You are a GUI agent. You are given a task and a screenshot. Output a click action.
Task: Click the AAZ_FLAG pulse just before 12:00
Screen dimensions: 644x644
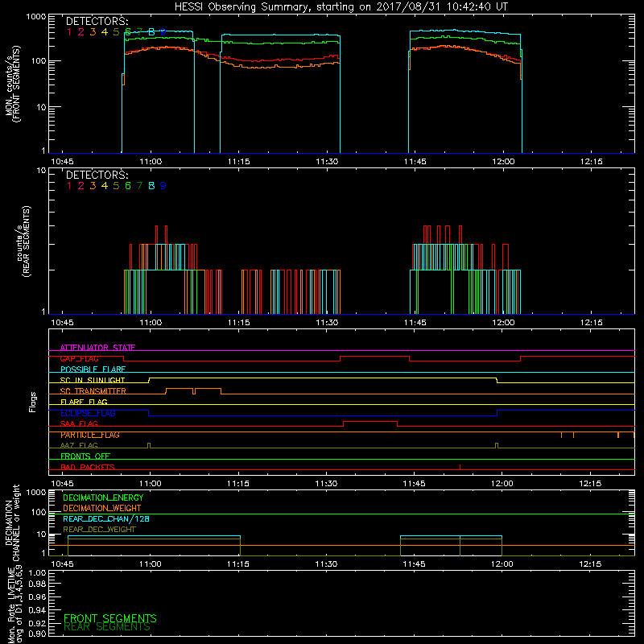[x=497, y=446]
